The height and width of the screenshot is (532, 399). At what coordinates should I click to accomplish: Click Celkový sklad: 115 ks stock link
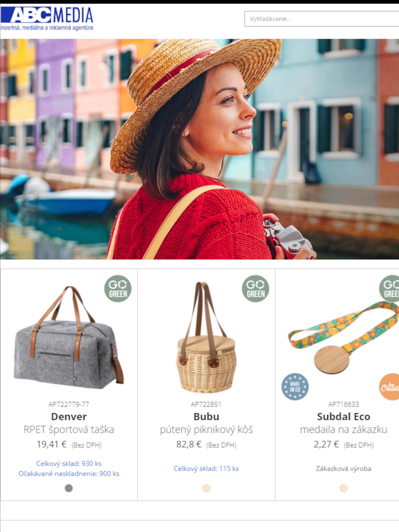click(206, 468)
